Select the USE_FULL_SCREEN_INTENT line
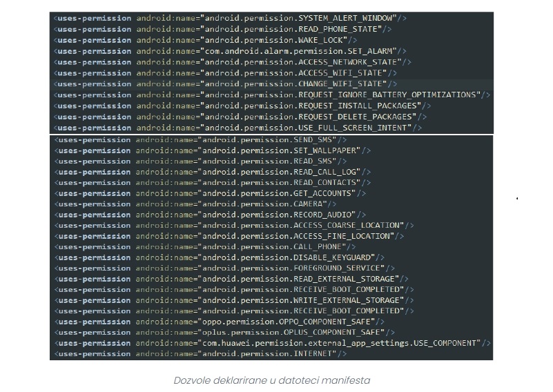Screen dimensions: 553x392 tap(237, 128)
